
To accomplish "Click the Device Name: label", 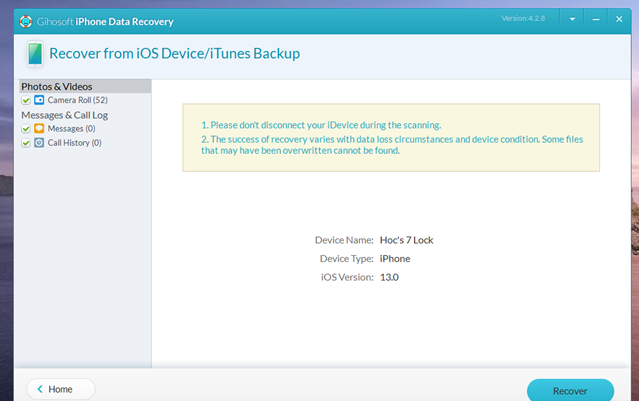I will [x=344, y=240].
